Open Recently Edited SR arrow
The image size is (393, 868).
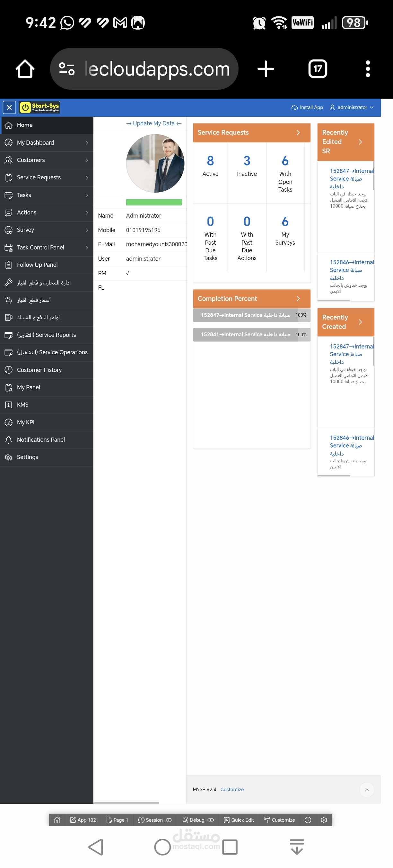pyautogui.click(x=360, y=142)
